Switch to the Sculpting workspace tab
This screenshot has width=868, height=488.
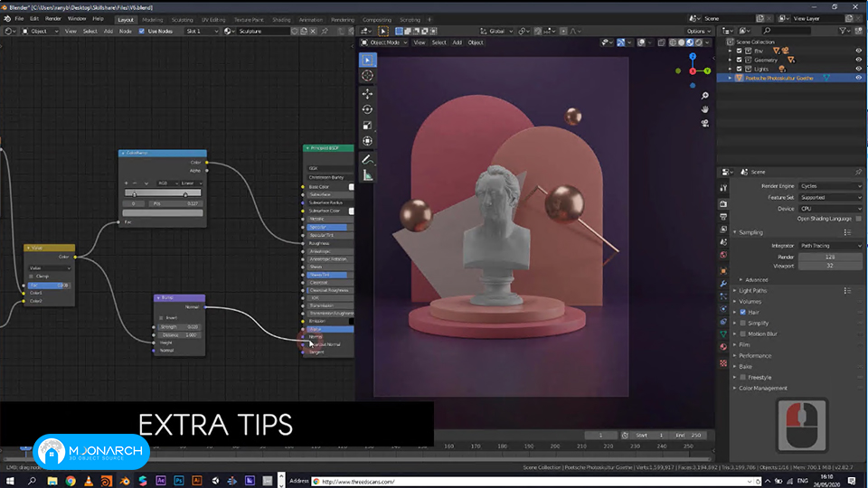click(182, 20)
